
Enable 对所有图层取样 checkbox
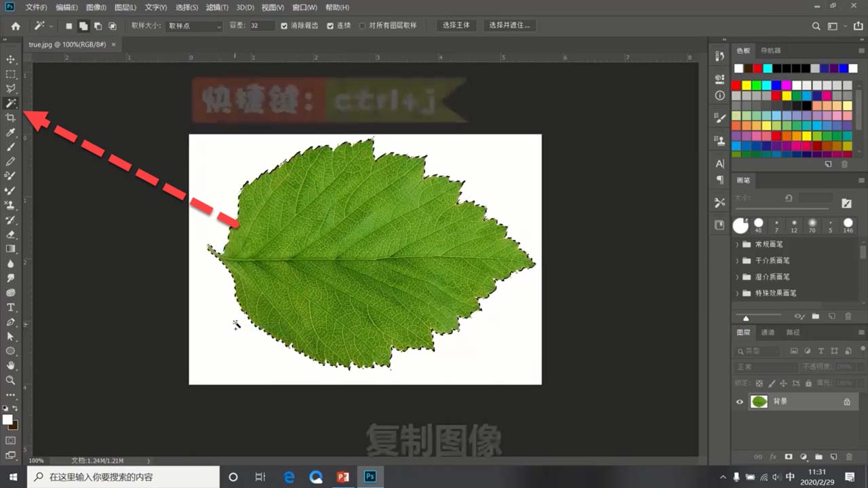[363, 26]
